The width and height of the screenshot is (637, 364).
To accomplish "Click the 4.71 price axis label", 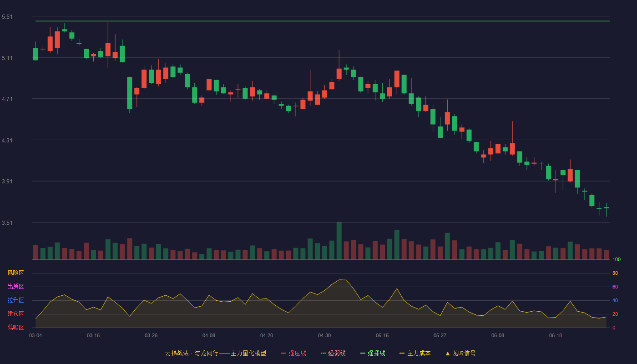I will (x=7, y=99).
